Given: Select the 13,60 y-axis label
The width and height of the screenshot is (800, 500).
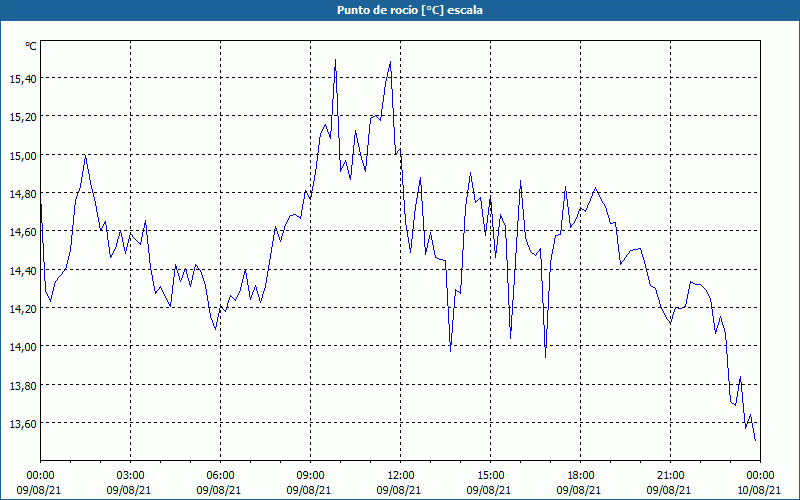Looking at the screenshot, I should 23,423.
